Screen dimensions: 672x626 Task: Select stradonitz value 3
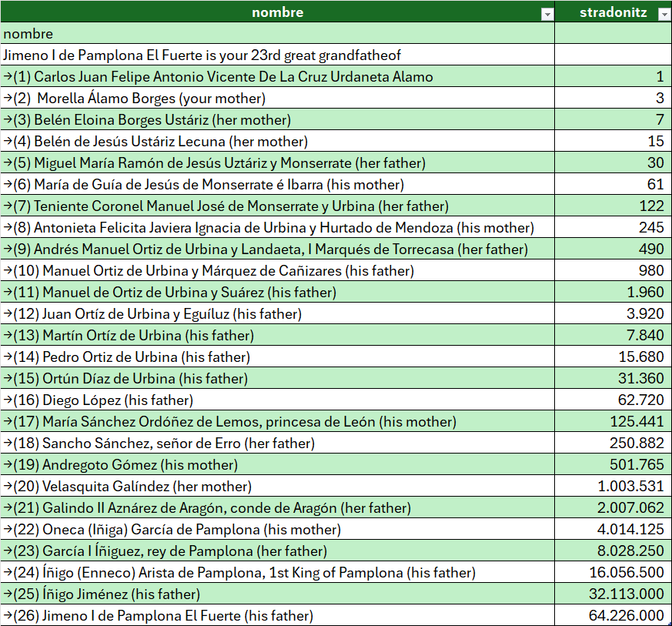point(613,99)
